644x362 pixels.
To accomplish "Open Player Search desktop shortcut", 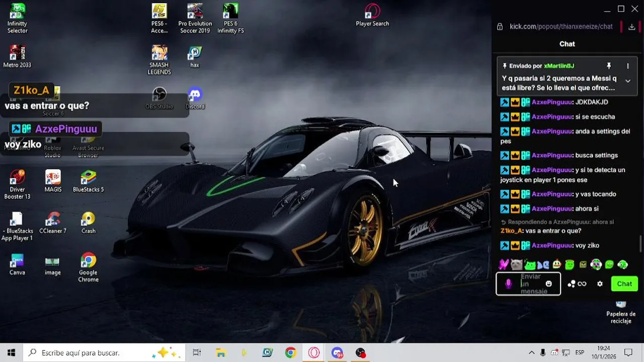I will pos(372,15).
